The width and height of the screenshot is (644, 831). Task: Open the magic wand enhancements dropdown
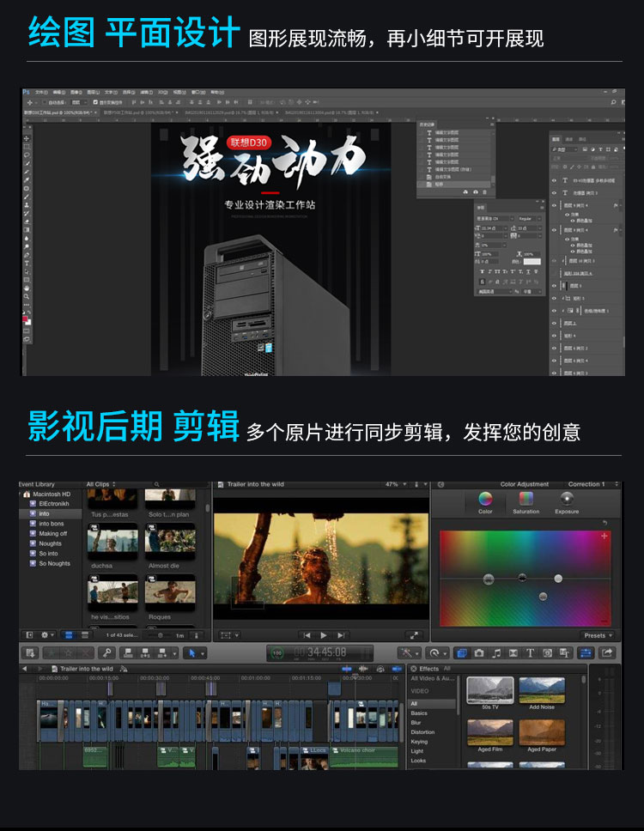410,653
